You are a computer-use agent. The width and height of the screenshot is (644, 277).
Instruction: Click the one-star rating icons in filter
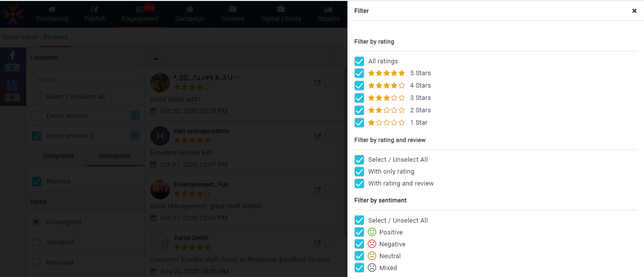click(386, 123)
